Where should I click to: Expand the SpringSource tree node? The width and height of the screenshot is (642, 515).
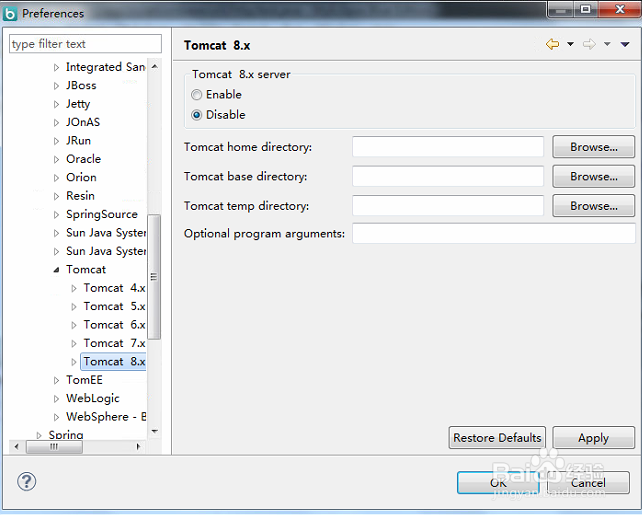tap(57, 215)
